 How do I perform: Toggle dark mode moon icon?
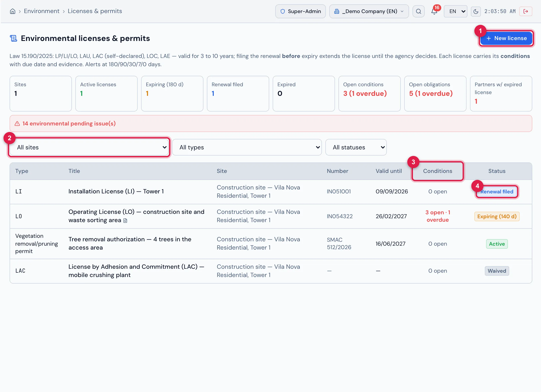pos(476,12)
